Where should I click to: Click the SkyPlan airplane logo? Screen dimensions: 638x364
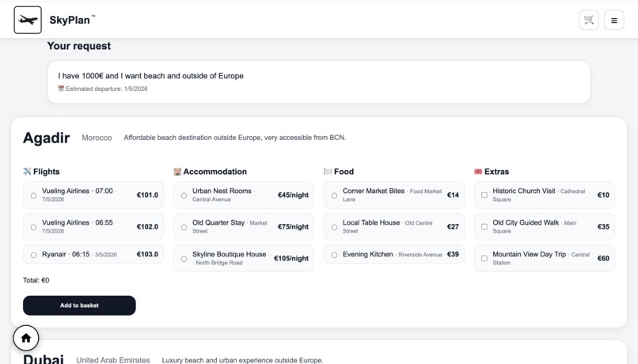coord(28,20)
